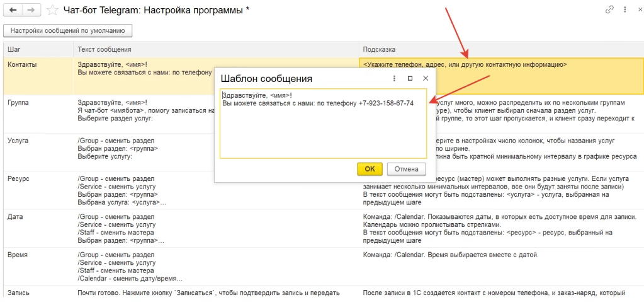Click Услуга message 'Выберите услугу:'
The image size is (644, 302).
(x=105, y=156)
